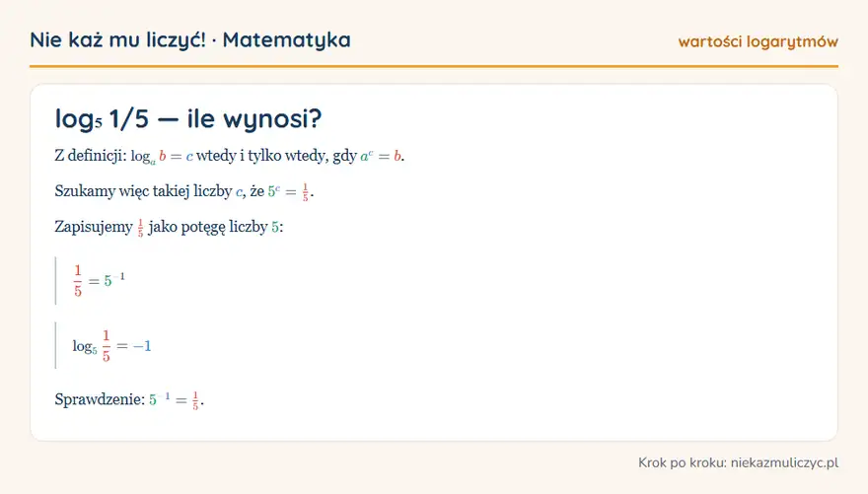The height and width of the screenshot is (494, 868).
Task: Click the red fraction in the first equation block
Action: pyautogui.click(x=78, y=280)
